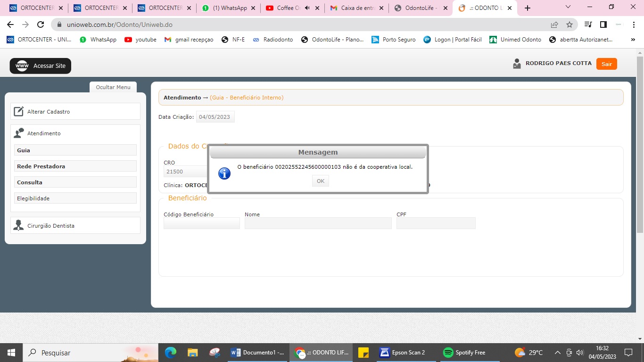Click the OK button in the Mensagem dialog
Screen dimensions: 644x362
(321, 181)
